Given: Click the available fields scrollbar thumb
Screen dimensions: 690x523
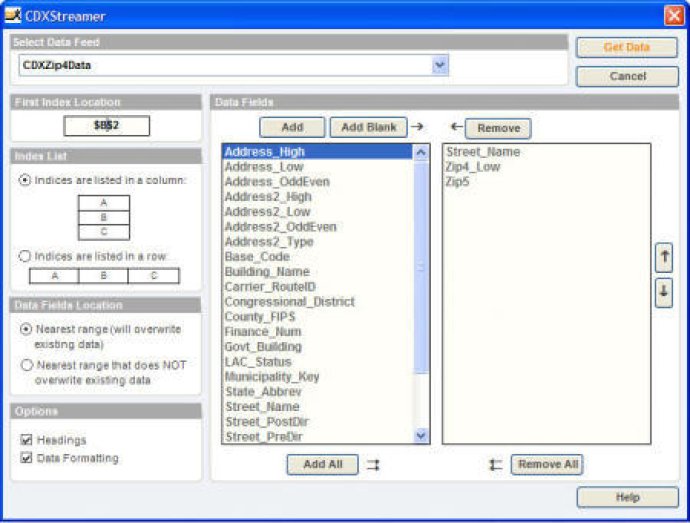Looking at the screenshot, I should point(421,267).
